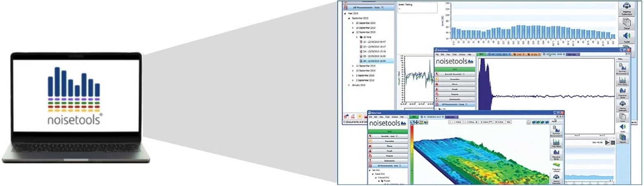
Task: Select the Surface radio button
Action: click(x=496, y=122)
